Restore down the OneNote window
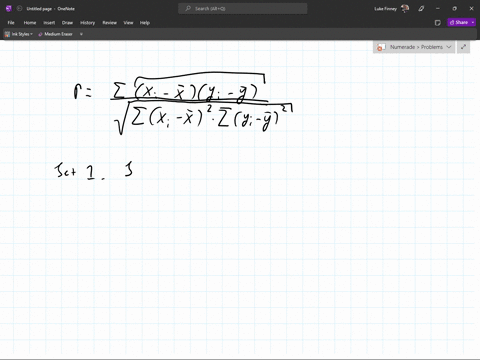This screenshot has height=360, width=480. pos(454,9)
